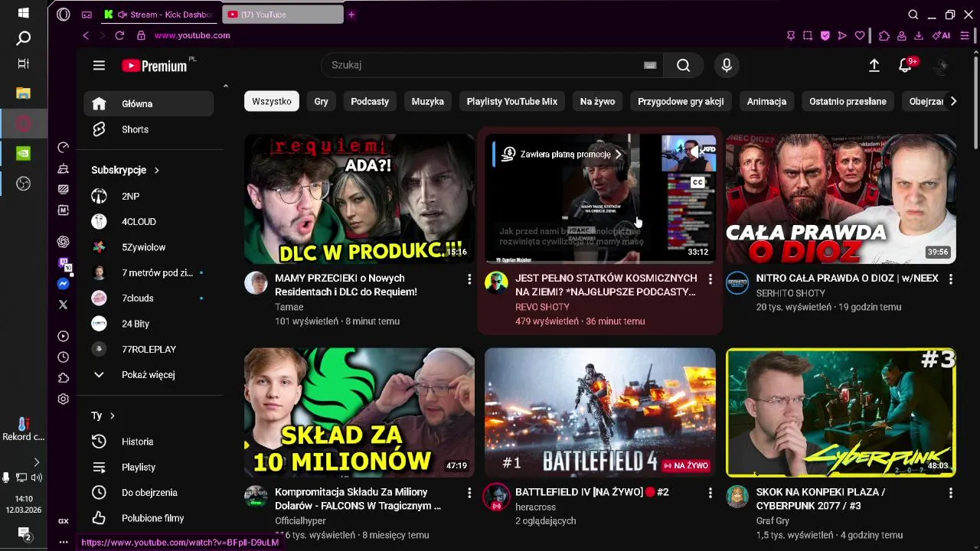Viewport: 980px width, 551px height.
Task: Open a new browser tab with plus
Action: (x=351, y=15)
